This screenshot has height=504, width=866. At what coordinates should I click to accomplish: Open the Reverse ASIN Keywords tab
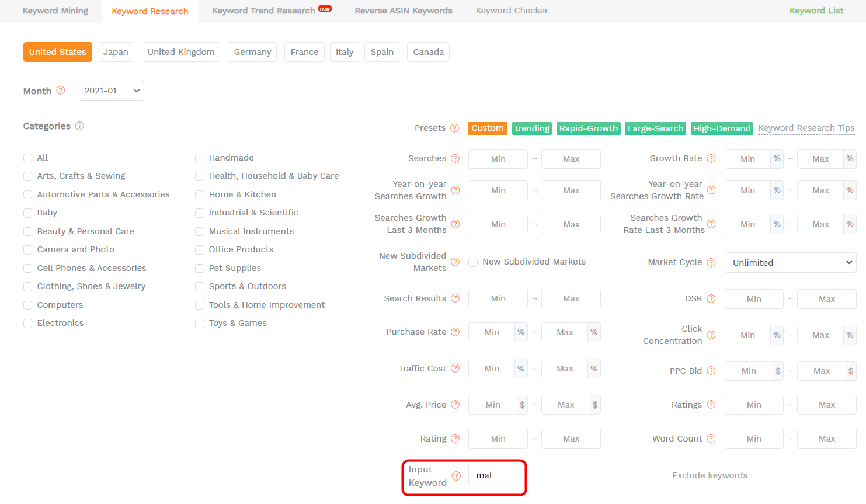[x=403, y=11]
